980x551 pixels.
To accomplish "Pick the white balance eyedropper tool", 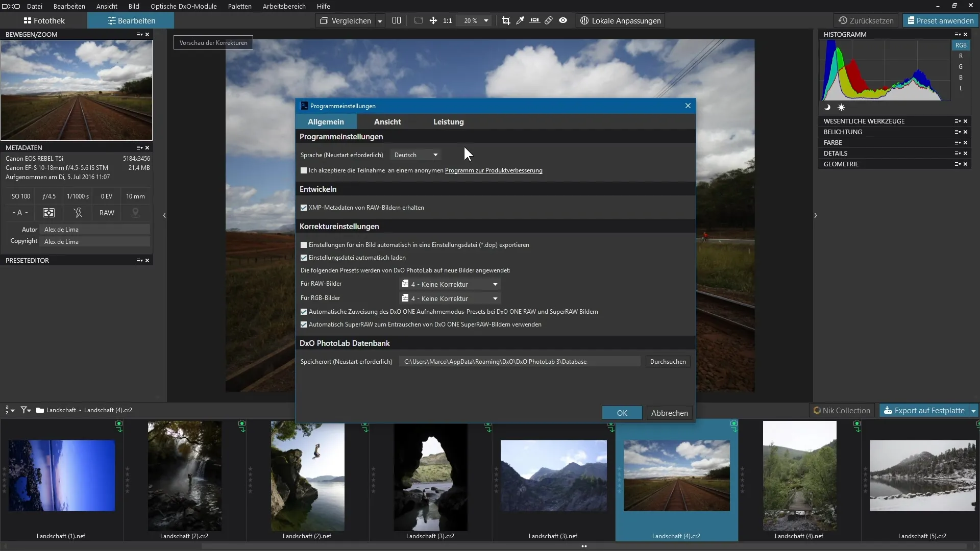I will point(520,20).
